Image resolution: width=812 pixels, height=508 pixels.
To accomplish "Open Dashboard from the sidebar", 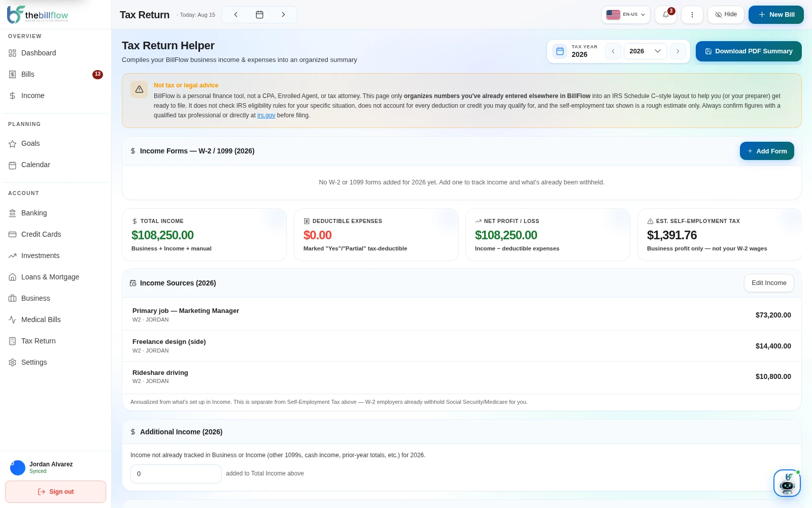I will [x=56, y=53].
